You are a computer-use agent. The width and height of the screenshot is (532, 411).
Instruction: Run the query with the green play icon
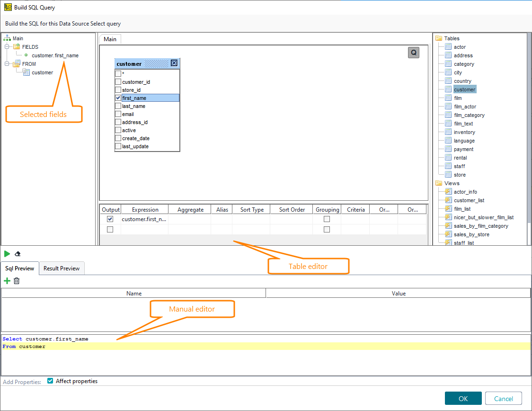point(7,253)
